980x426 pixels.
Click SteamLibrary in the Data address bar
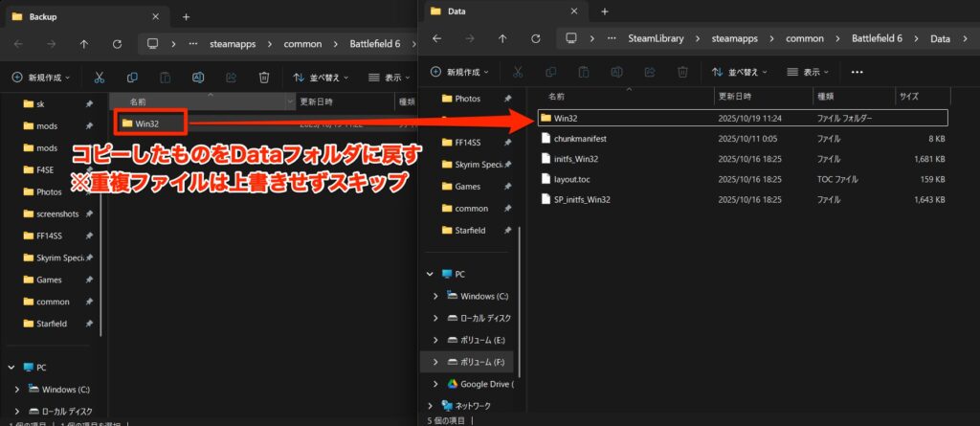(655, 39)
